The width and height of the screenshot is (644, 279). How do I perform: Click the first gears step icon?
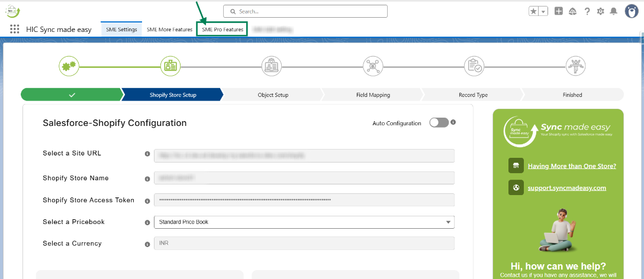69,65
